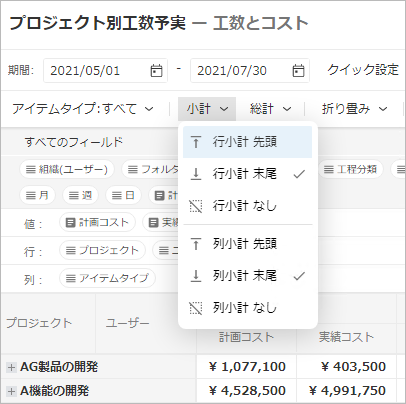
Task: Expand the AG製品の開発 row
Action: tap(11, 367)
